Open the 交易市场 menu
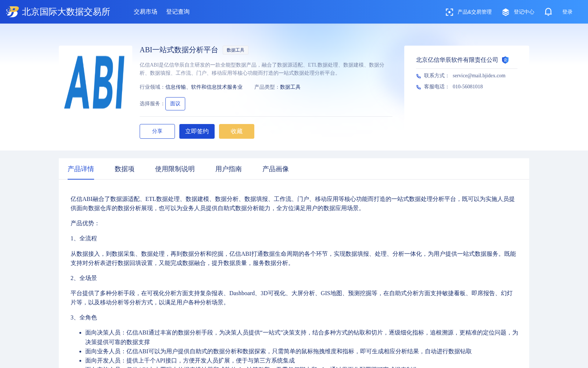The image size is (588, 368). [x=146, y=12]
